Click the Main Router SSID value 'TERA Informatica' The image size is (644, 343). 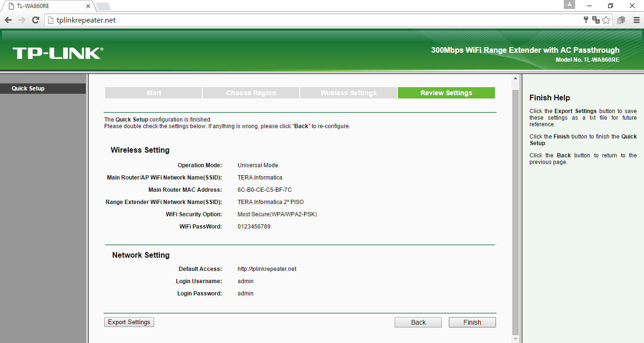(260, 178)
